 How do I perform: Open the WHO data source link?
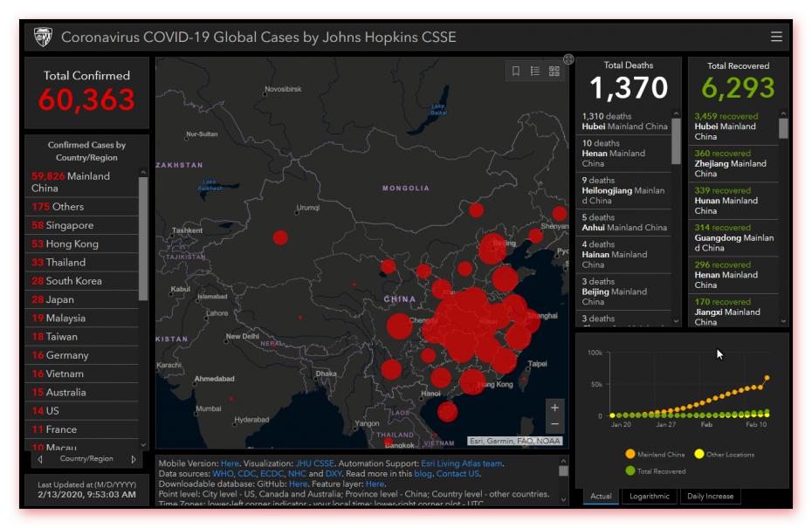click(223, 474)
